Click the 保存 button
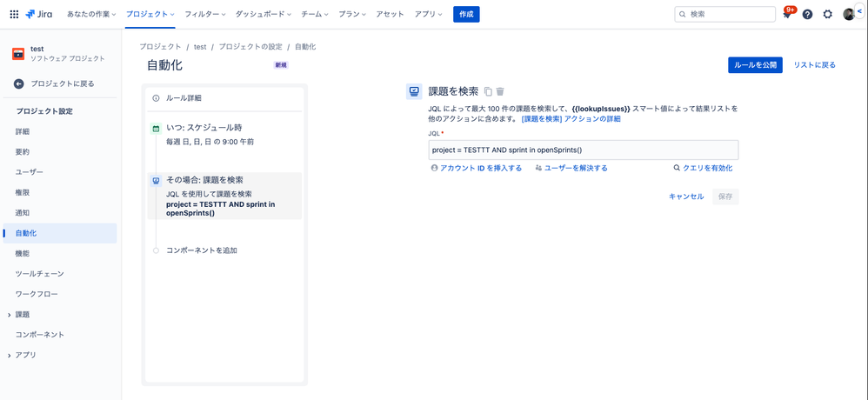The height and width of the screenshot is (400, 868). tap(725, 197)
